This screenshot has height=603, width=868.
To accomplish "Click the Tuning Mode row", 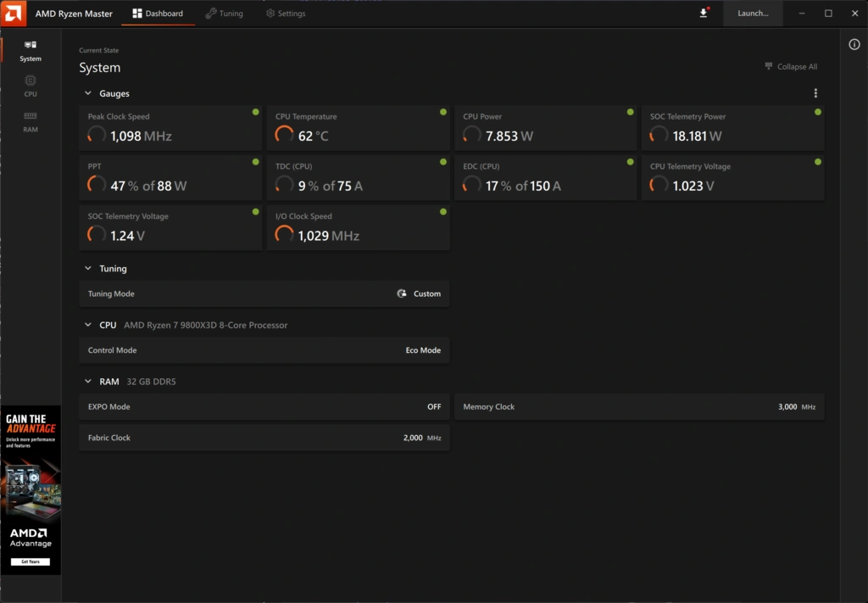I will [x=264, y=293].
